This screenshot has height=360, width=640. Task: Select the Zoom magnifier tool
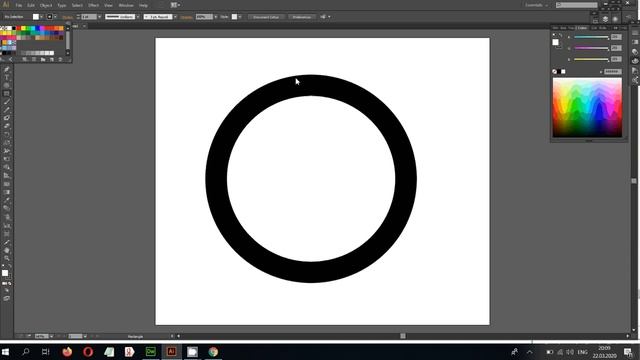coord(7,258)
